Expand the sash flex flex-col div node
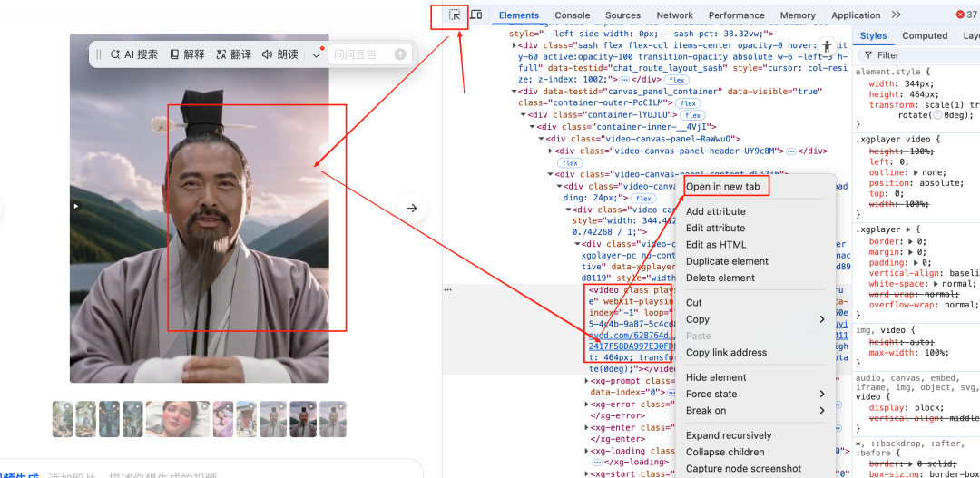This screenshot has width=980, height=478. (514, 45)
